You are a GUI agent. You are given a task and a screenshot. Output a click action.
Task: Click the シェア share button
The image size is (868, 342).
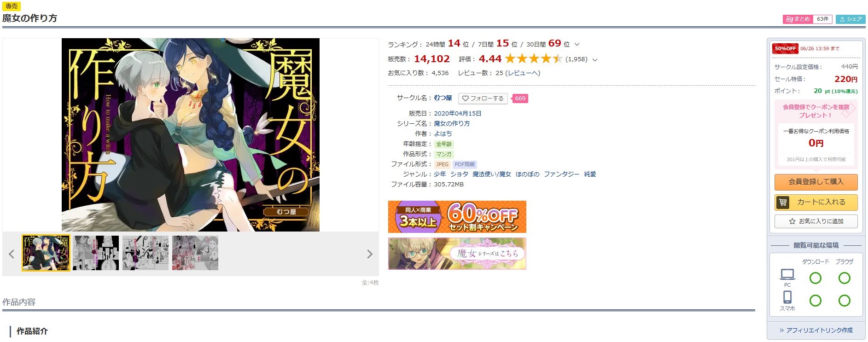point(851,19)
